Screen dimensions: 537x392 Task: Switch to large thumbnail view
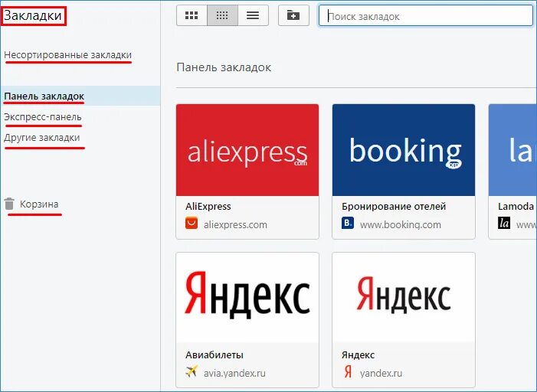[192, 15]
